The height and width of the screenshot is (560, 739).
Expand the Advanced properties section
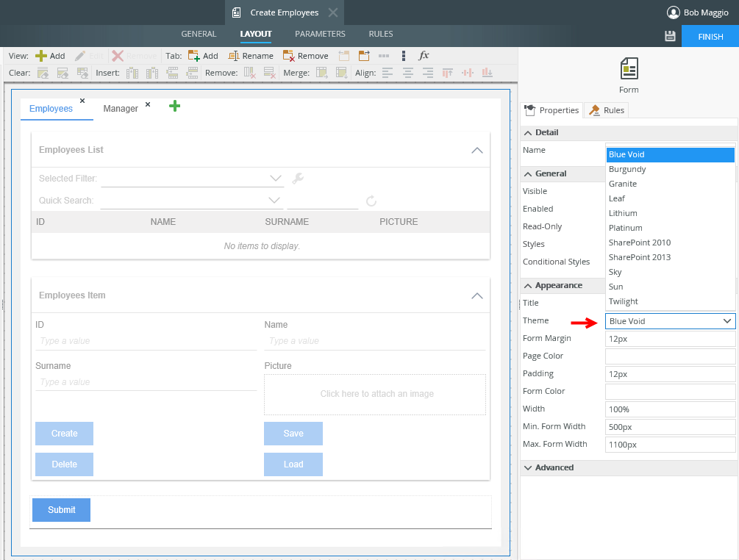[x=554, y=467]
